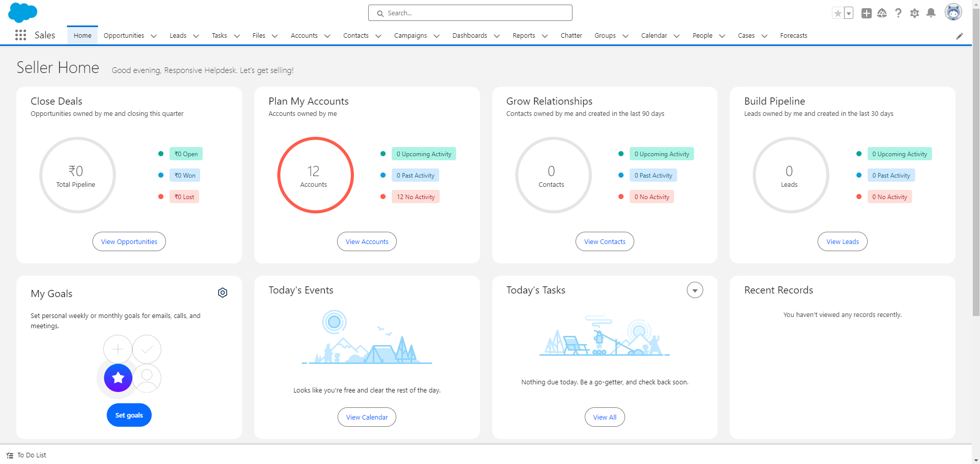980x464 pixels.
Task: Click the plus circle in My Goals
Action: click(x=118, y=349)
